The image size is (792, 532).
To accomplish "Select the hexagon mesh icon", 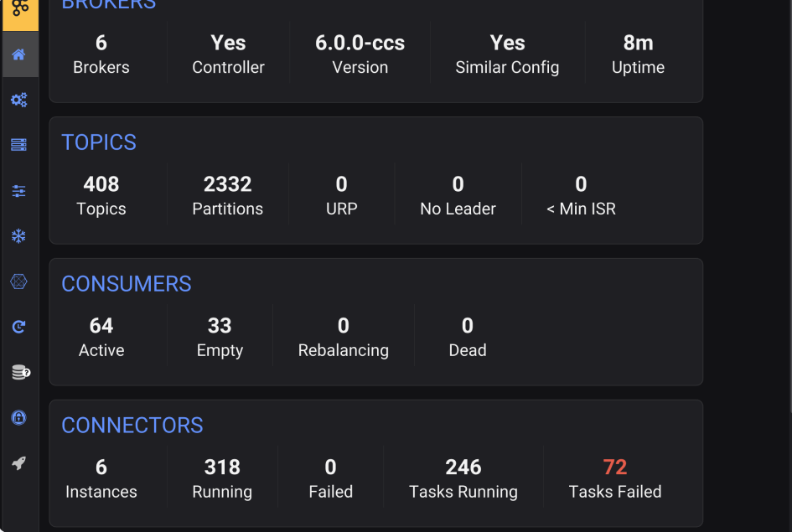I will [x=19, y=281].
